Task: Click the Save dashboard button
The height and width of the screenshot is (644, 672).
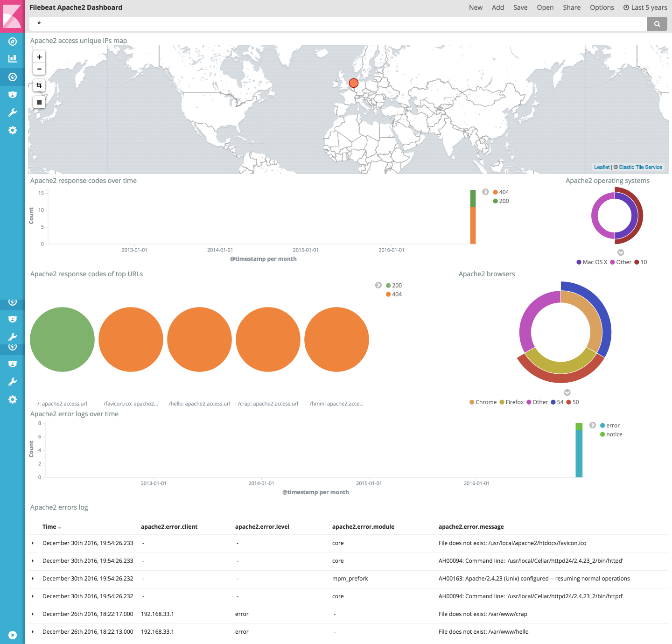Action: coord(520,7)
